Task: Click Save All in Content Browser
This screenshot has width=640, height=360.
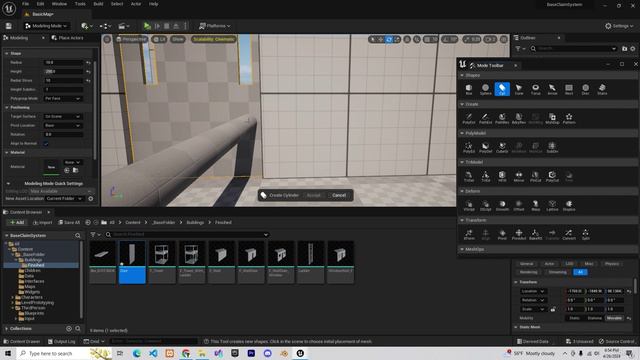Action: pos(69,222)
